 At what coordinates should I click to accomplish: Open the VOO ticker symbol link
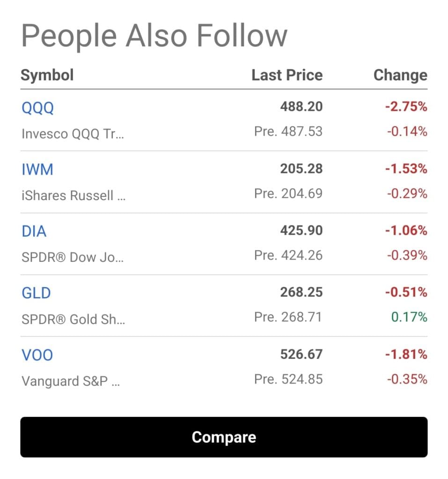click(x=37, y=355)
